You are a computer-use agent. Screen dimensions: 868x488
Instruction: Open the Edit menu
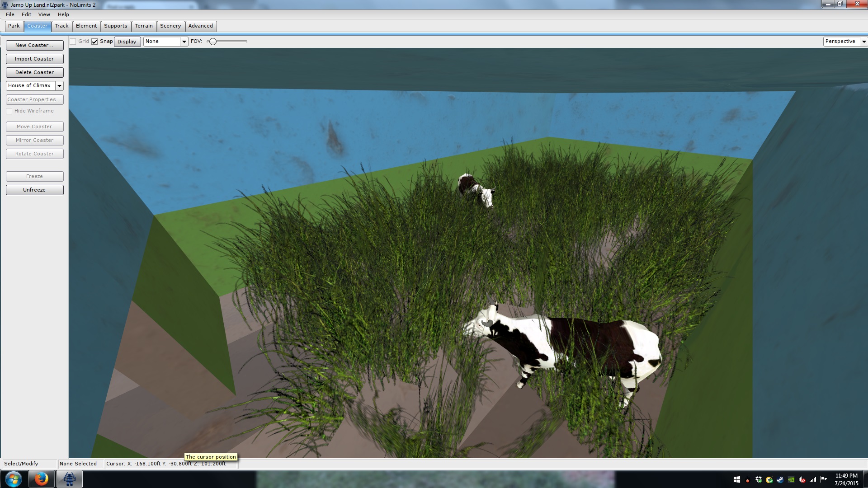click(x=26, y=14)
